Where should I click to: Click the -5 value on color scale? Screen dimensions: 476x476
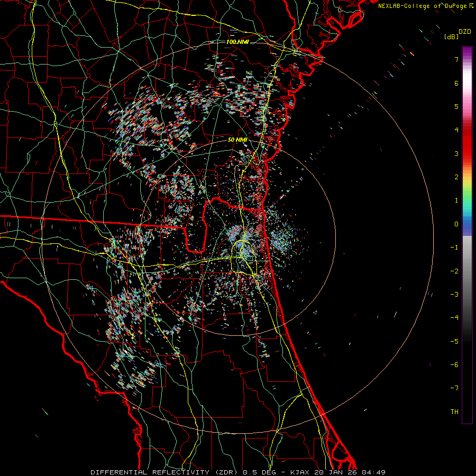click(454, 342)
